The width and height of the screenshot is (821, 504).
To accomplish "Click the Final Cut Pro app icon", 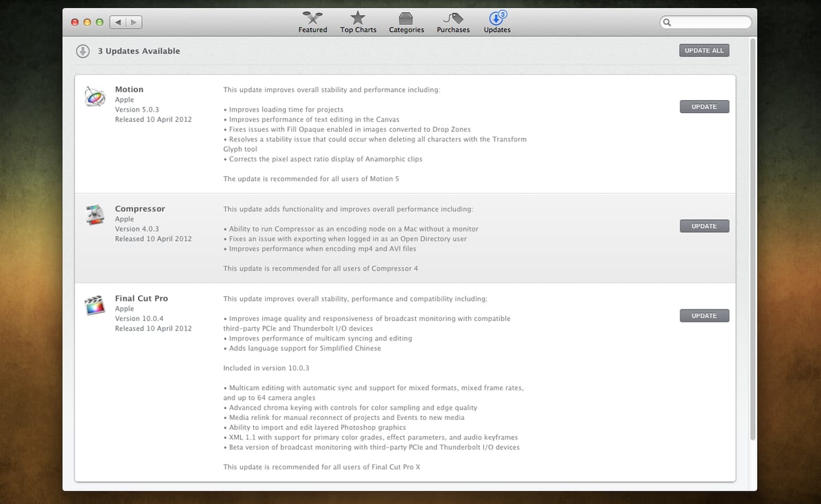I will pos(95,305).
